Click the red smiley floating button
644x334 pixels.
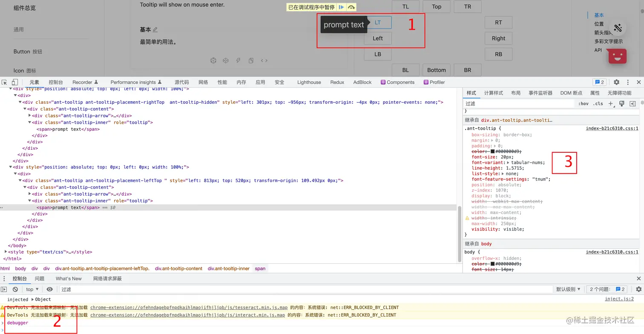(x=618, y=56)
